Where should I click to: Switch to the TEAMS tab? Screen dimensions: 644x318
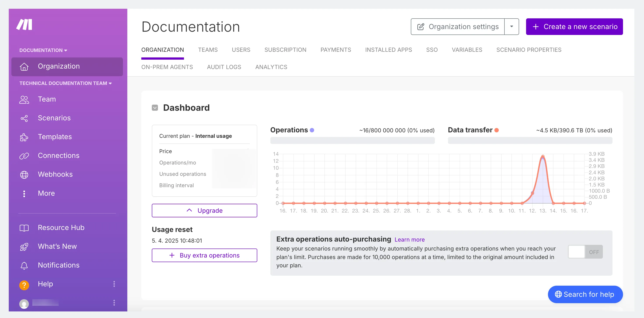[x=208, y=50]
